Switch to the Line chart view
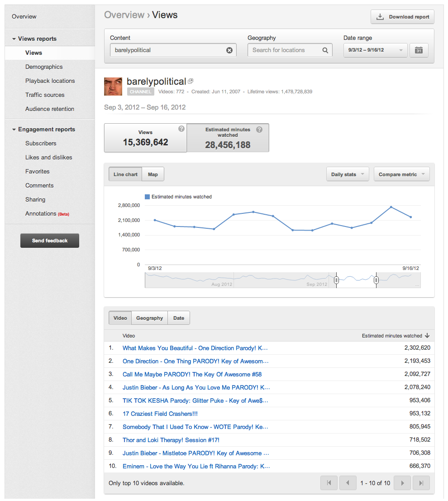448x501 pixels. click(x=125, y=174)
